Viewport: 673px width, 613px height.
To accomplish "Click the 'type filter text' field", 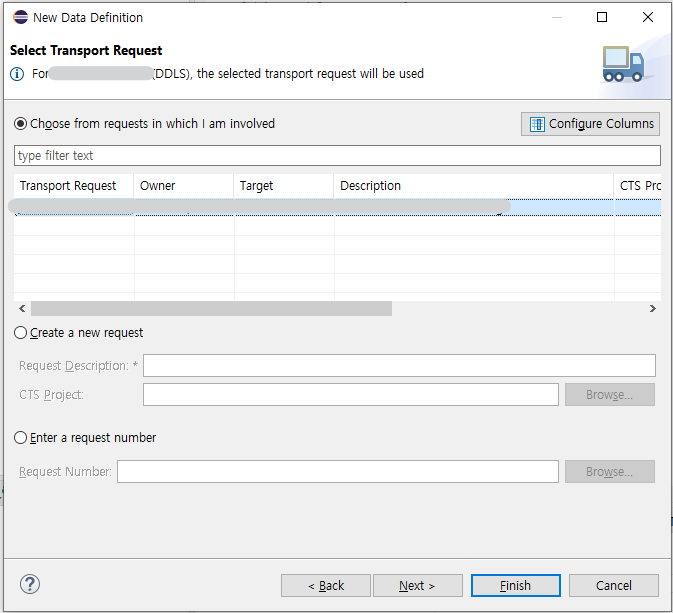I will coord(337,156).
